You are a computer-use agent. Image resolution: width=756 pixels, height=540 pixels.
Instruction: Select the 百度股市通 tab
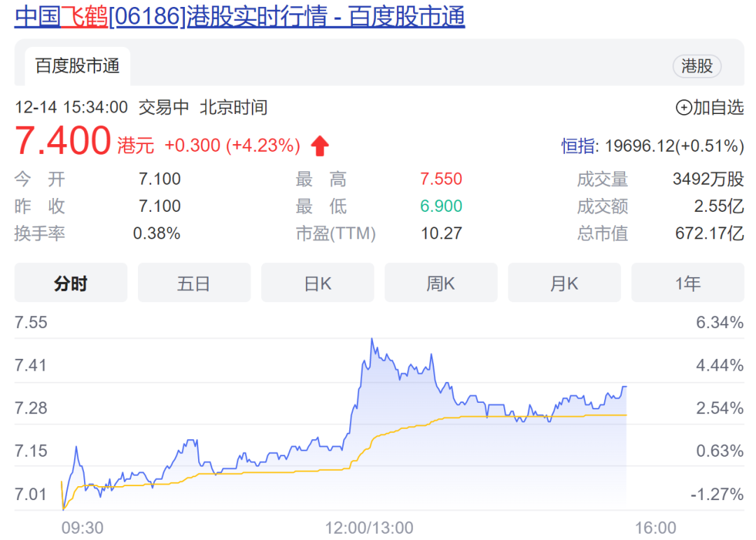pyautogui.click(x=77, y=66)
